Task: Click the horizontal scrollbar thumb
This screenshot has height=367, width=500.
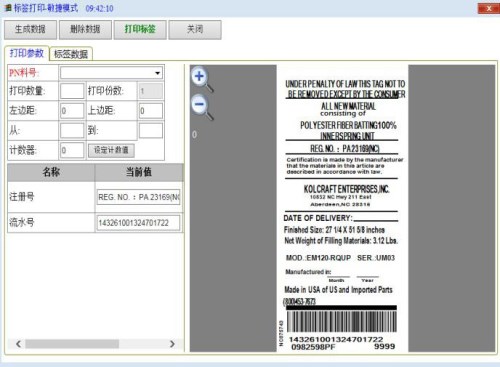Action: click(72, 344)
